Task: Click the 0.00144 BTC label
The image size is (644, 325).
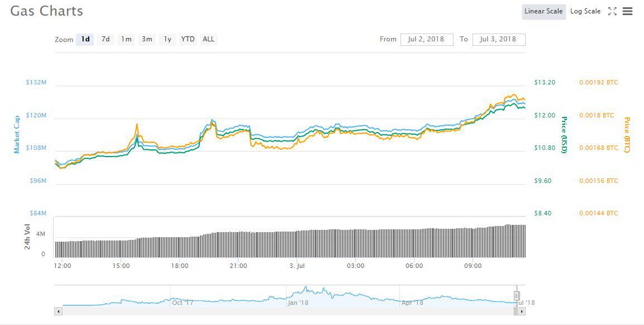Action: point(598,213)
